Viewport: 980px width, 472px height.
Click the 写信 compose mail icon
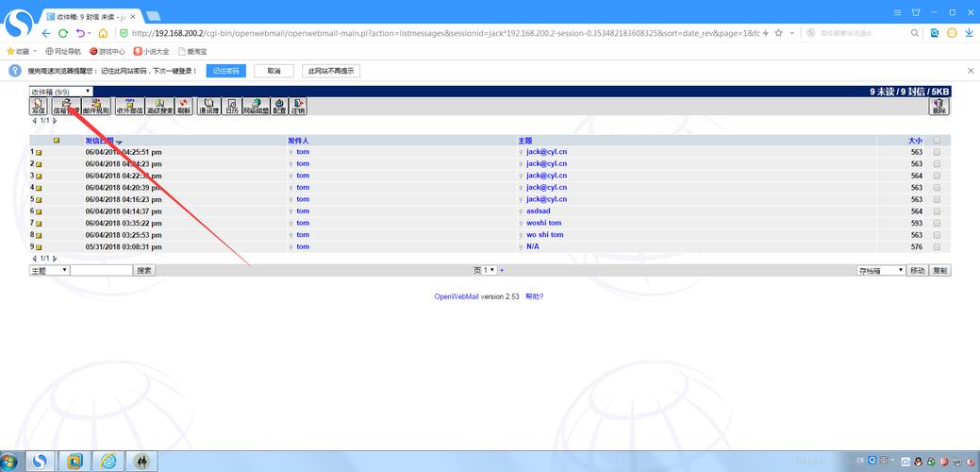click(x=38, y=107)
